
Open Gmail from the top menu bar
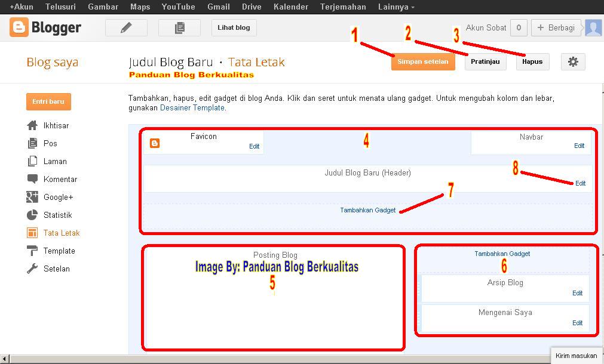tap(218, 7)
